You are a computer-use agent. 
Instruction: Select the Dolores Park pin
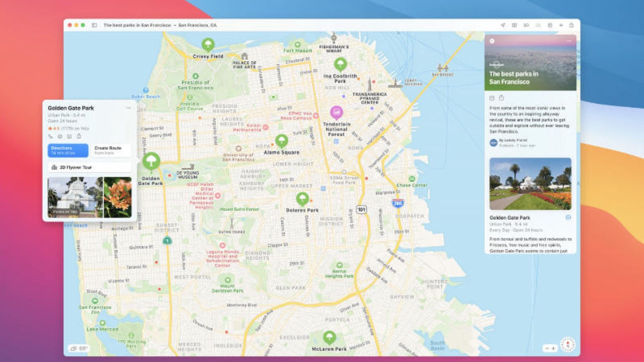point(302,199)
